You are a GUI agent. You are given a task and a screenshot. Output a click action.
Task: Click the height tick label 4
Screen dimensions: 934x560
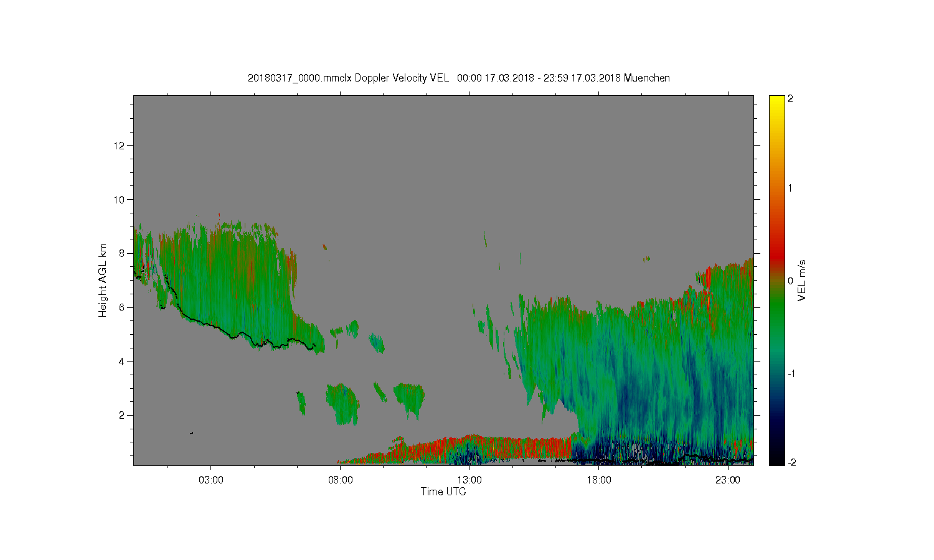[x=122, y=362]
